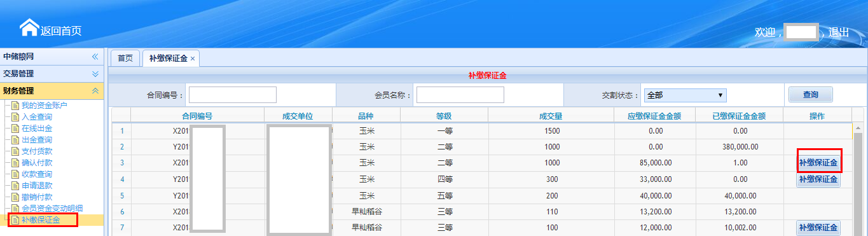Click the 在线出金 page icon

coord(16,128)
